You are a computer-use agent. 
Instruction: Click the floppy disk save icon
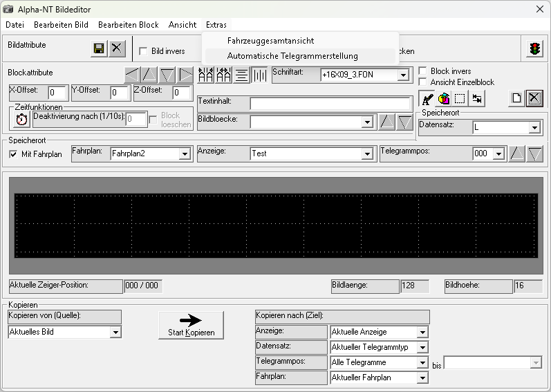pos(99,48)
